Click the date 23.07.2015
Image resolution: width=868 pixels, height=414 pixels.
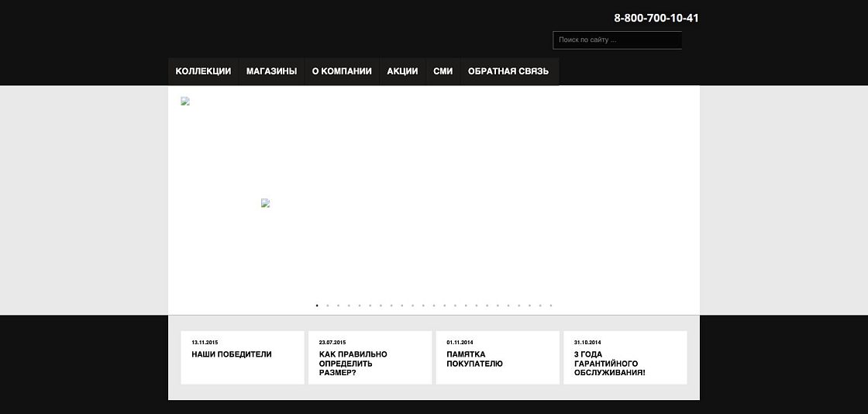point(332,343)
